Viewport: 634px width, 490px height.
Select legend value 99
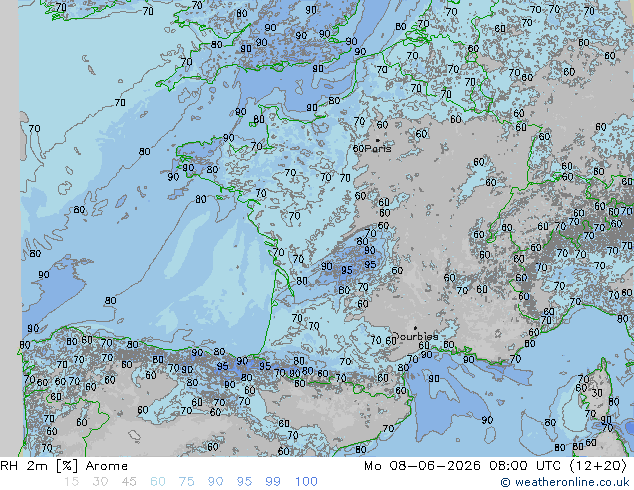[273, 482]
